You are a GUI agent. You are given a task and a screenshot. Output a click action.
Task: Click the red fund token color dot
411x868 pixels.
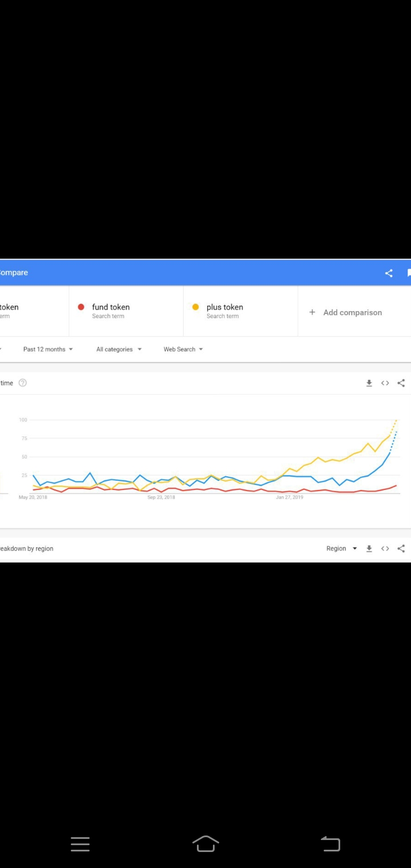[x=81, y=307]
